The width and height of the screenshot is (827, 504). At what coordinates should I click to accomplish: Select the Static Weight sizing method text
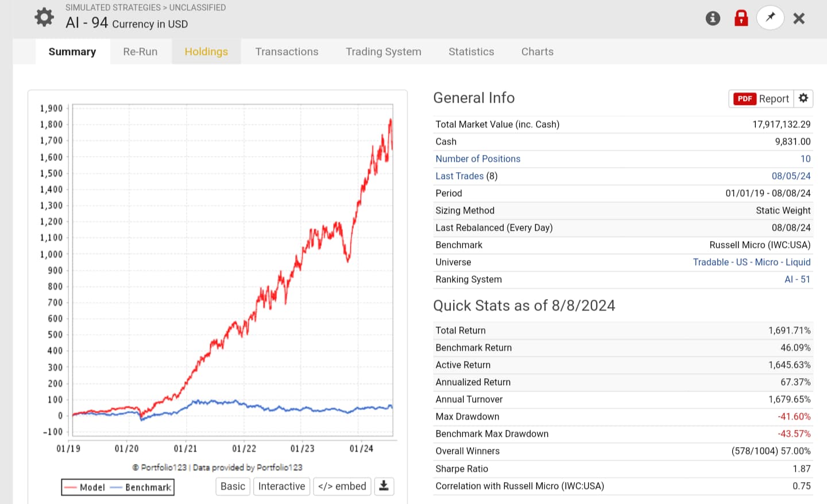point(783,211)
